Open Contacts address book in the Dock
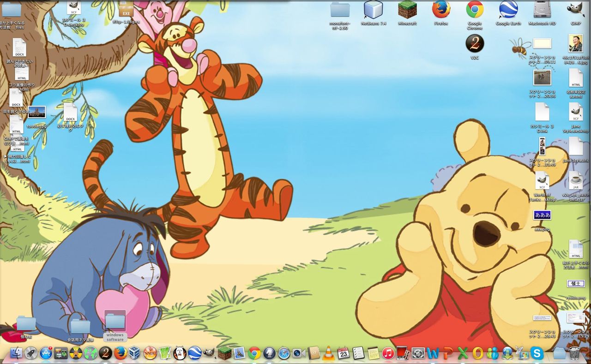 tap(314, 354)
